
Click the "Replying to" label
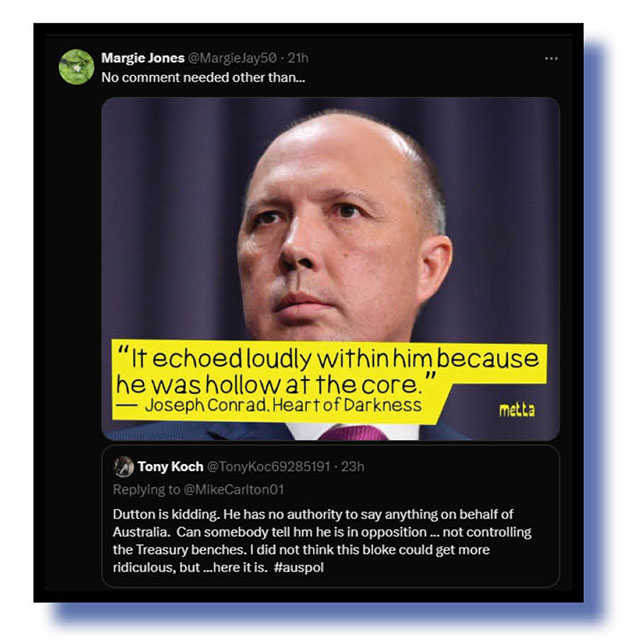pos(146,489)
